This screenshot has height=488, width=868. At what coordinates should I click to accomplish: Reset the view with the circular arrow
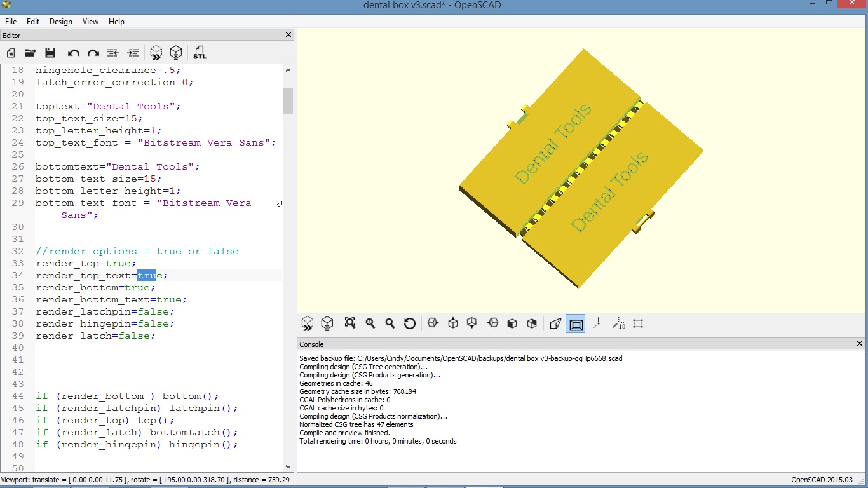(x=410, y=323)
